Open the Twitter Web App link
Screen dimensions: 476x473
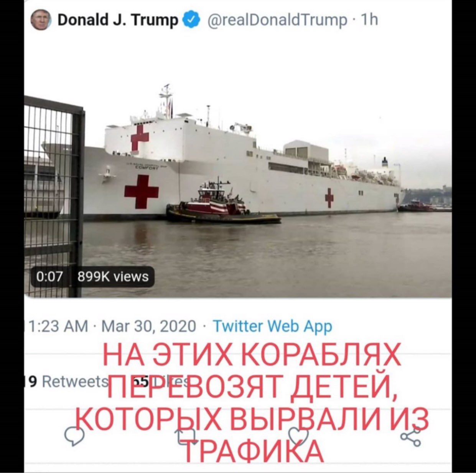click(272, 326)
